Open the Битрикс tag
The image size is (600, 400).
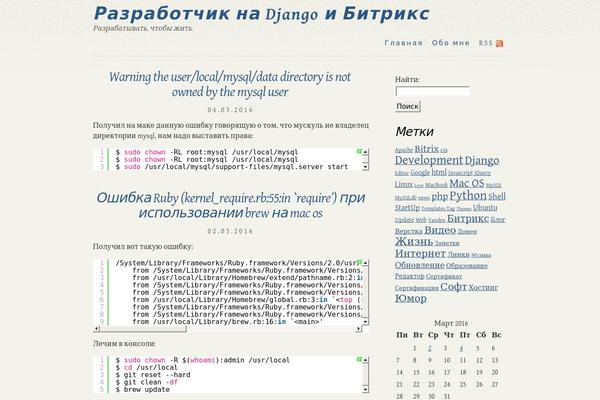click(468, 219)
